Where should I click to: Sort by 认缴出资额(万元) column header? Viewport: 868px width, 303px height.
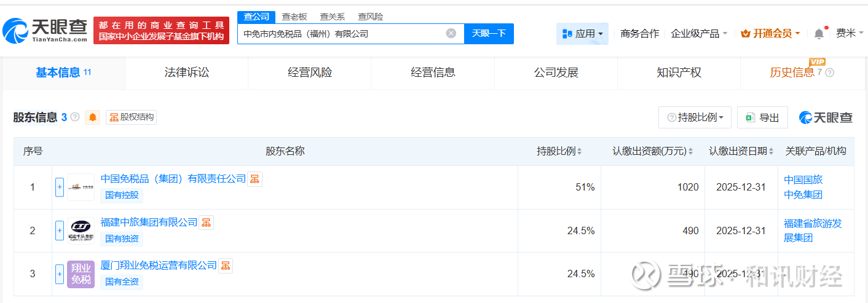pyautogui.click(x=652, y=151)
